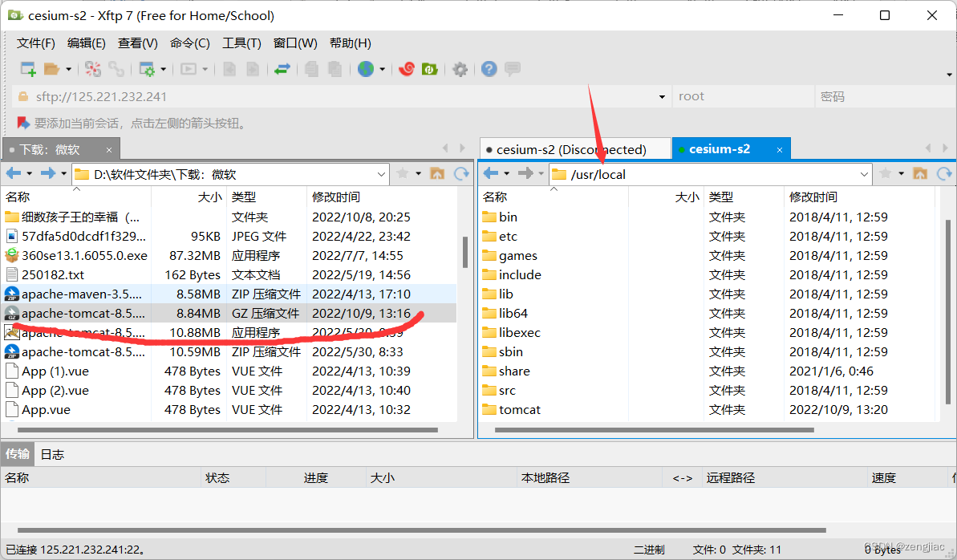Click the New Session toolbar icon
Image resolution: width=957 pixels, height=560 pixels.
pyautogui.click(x=28, y=69)
